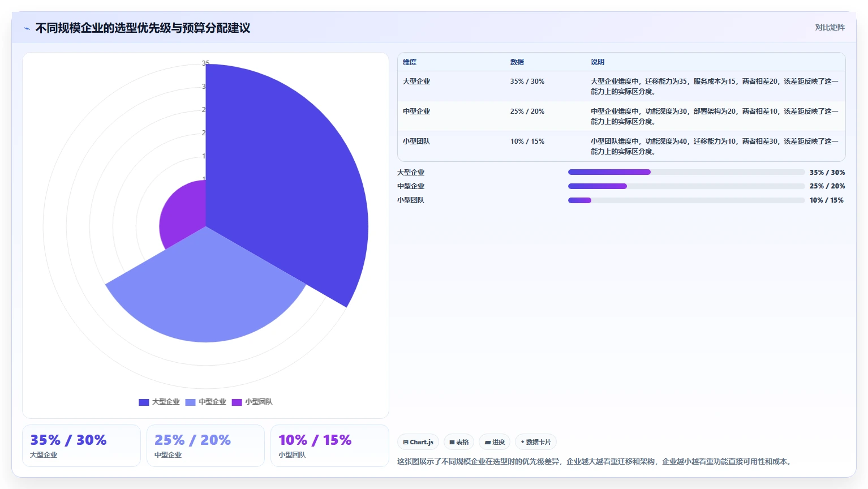868x489 pixels.
Task: Click the 大型企业 progress row label
Action: click(x=411, y=173)
